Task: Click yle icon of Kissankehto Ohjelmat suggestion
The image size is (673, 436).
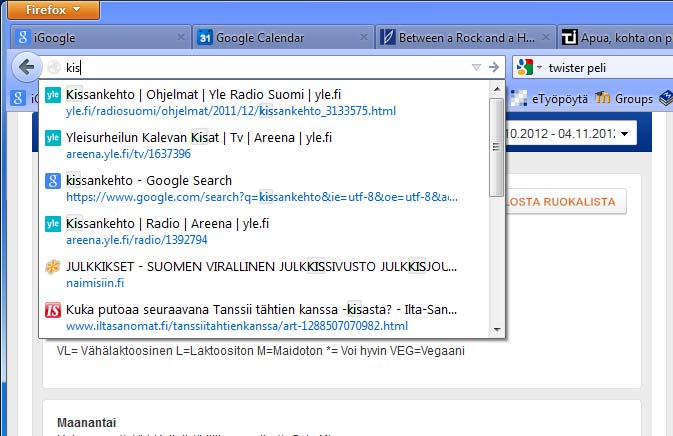Action: 53,95
